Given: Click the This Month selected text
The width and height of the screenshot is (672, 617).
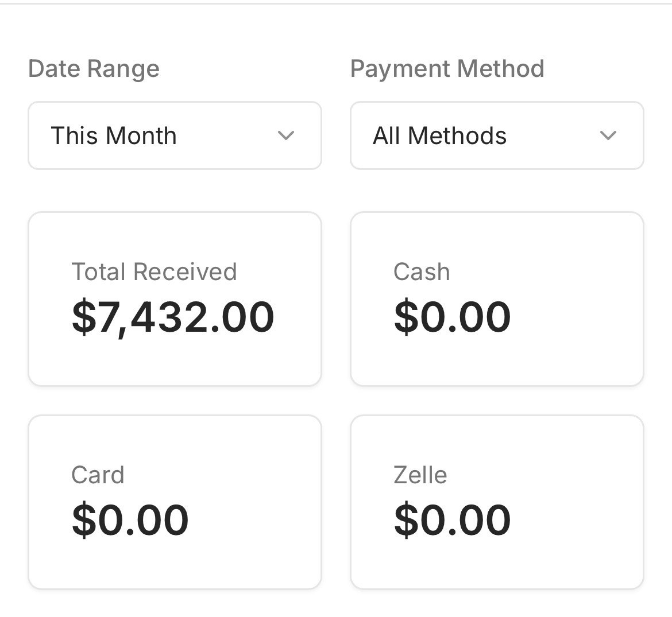Looking at the screenshot, I should (x=114, y=136).
